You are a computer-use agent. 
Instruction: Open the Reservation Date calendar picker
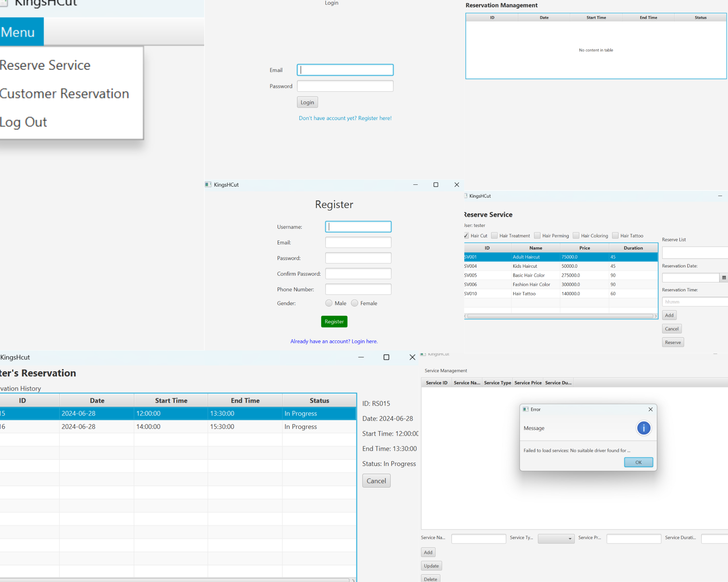pyautogui.click(x=724, y=278)
